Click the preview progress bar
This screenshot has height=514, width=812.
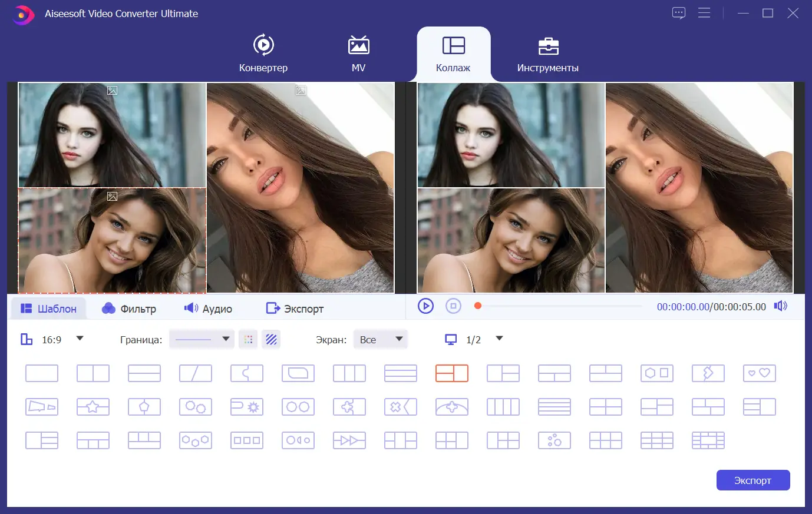pos(560,306)
